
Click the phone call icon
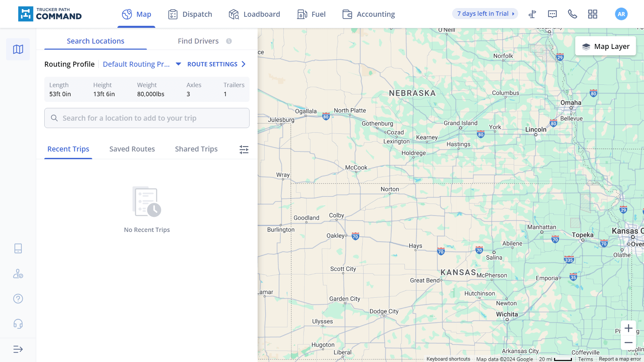[x=572, y=14]
